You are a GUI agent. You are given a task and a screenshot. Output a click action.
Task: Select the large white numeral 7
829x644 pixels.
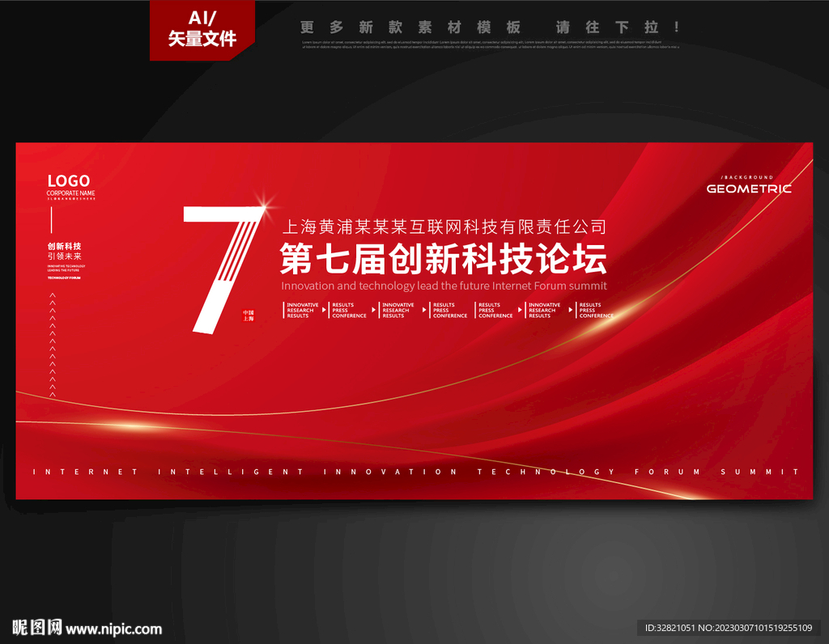(223, 269)
